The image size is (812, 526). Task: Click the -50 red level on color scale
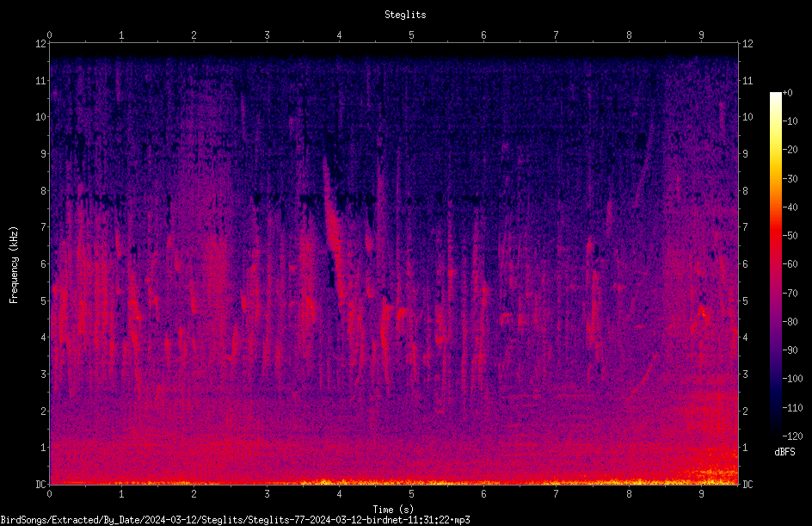[x=790, y=235]
